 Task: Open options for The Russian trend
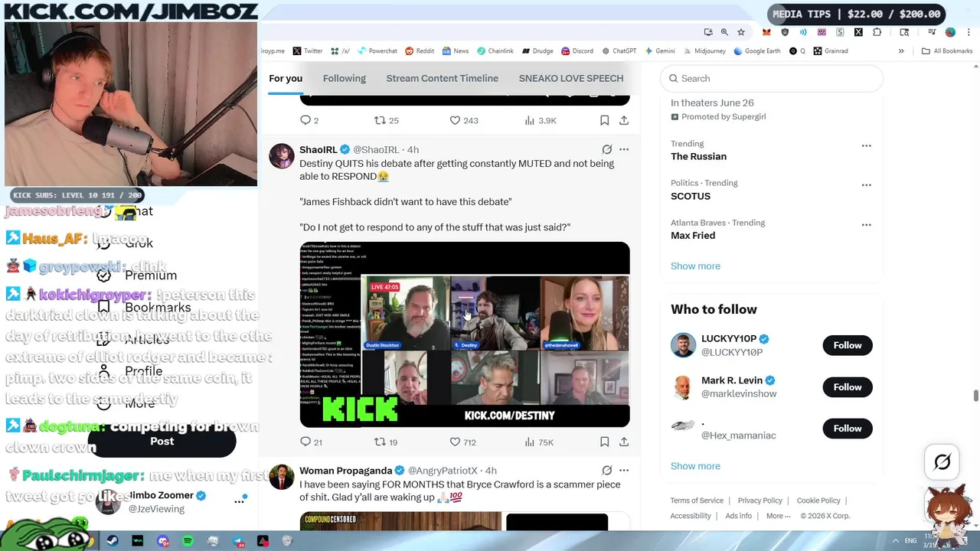click(866, 145)
